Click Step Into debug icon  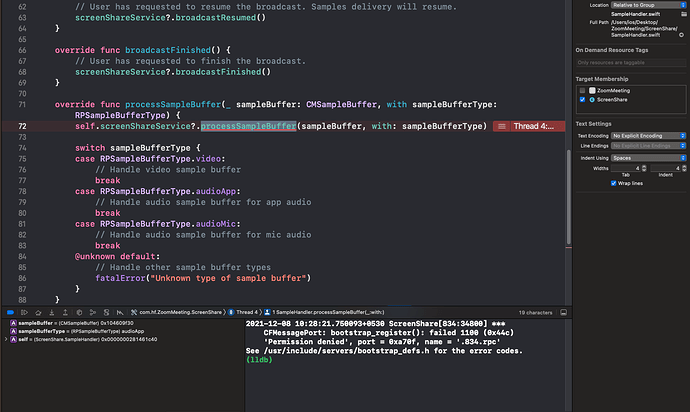point(51,313)
